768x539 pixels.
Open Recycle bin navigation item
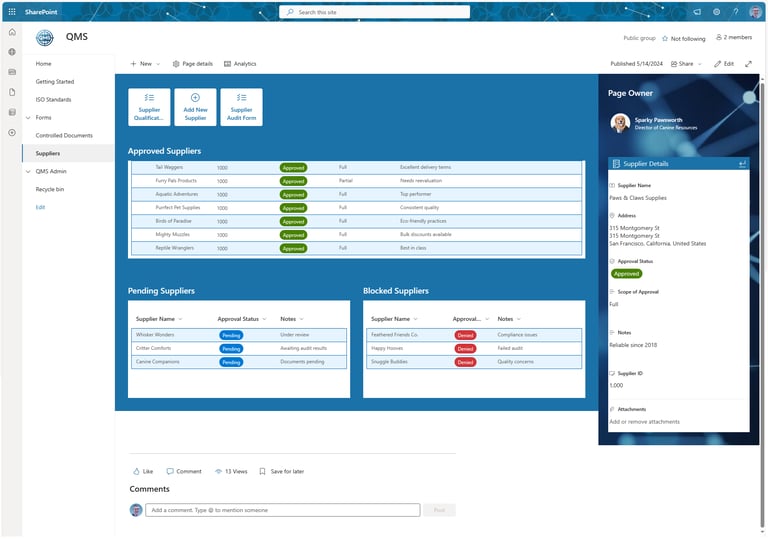click(50, 189)
